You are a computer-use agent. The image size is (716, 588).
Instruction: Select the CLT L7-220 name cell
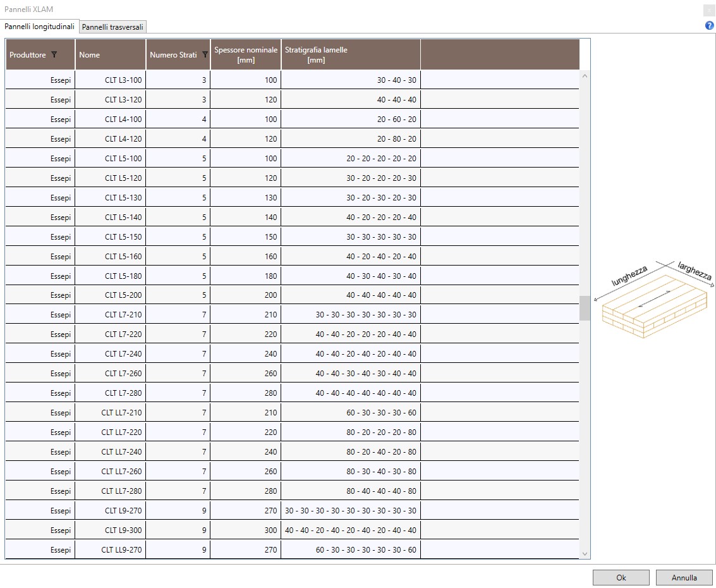(111, 334)
